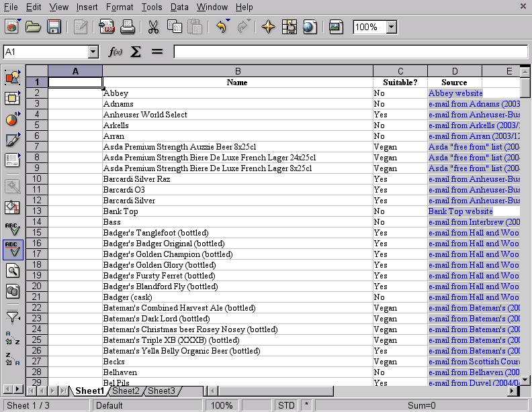This screenshot has height=412, width=532.
Task: Open the Format menu
Action: tap(120, 7)
